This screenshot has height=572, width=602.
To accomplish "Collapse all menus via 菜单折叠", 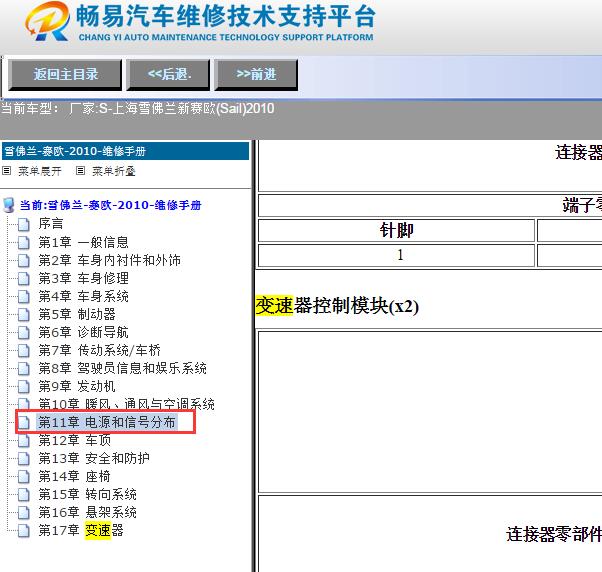I will [114, 171].
